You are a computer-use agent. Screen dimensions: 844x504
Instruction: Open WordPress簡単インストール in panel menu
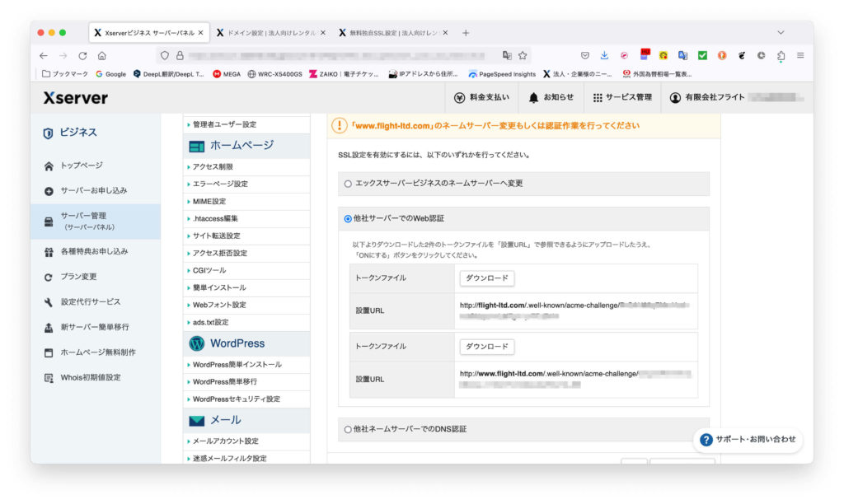pos(246,365)
